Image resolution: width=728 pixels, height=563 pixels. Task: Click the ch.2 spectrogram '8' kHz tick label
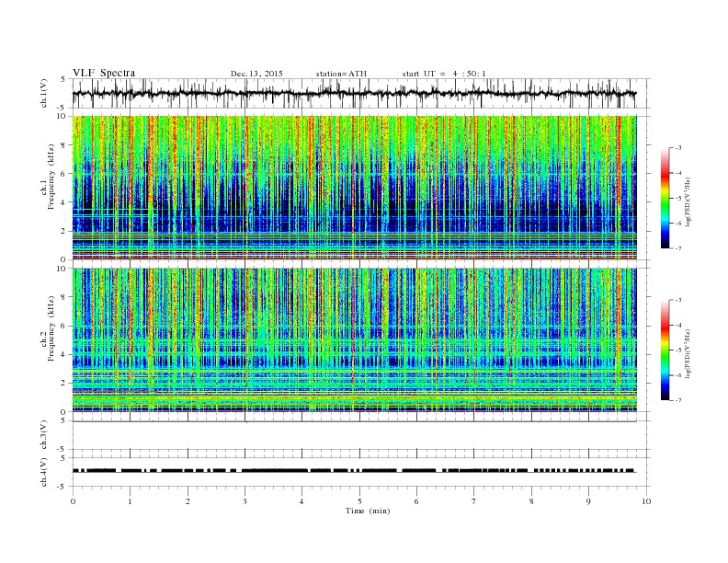pos(63,297)
